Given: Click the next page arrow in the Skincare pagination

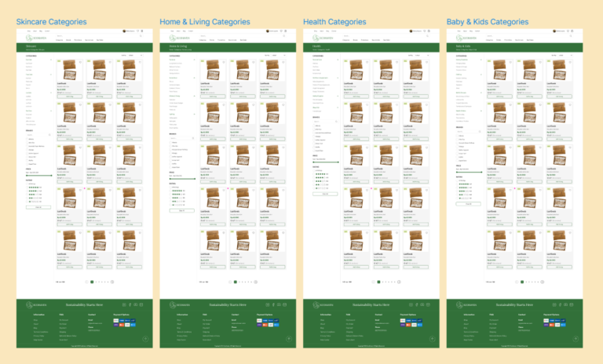Looking at the screenshot, I should click(x=112, y=281).
